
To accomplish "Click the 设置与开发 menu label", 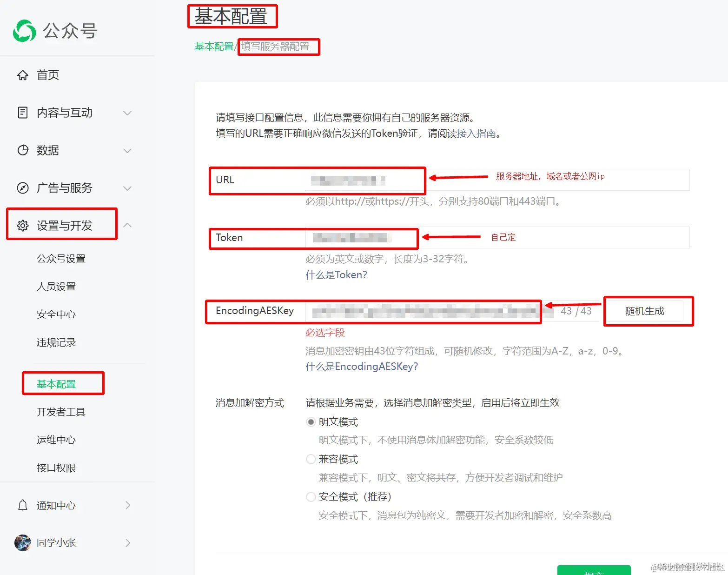I will (x=65, y=226).
